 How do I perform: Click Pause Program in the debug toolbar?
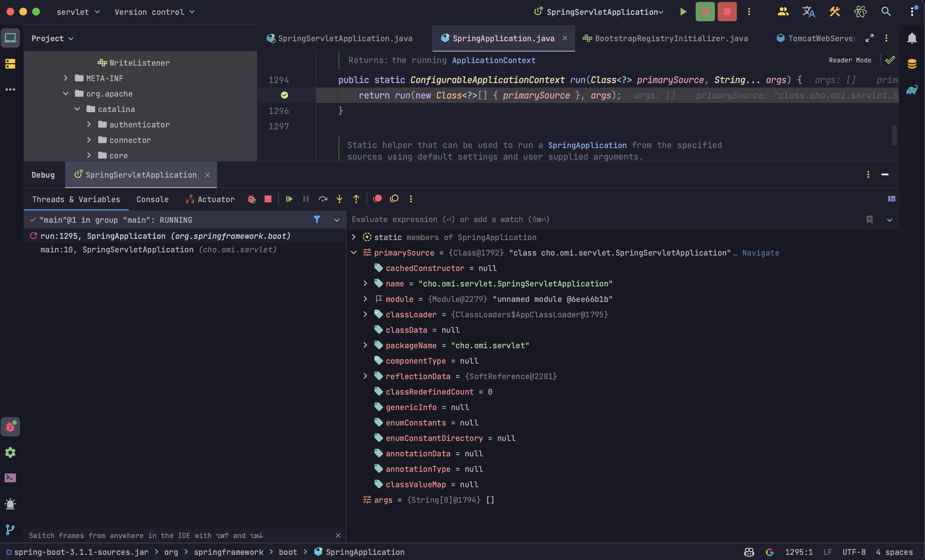(x=306, y=199)
